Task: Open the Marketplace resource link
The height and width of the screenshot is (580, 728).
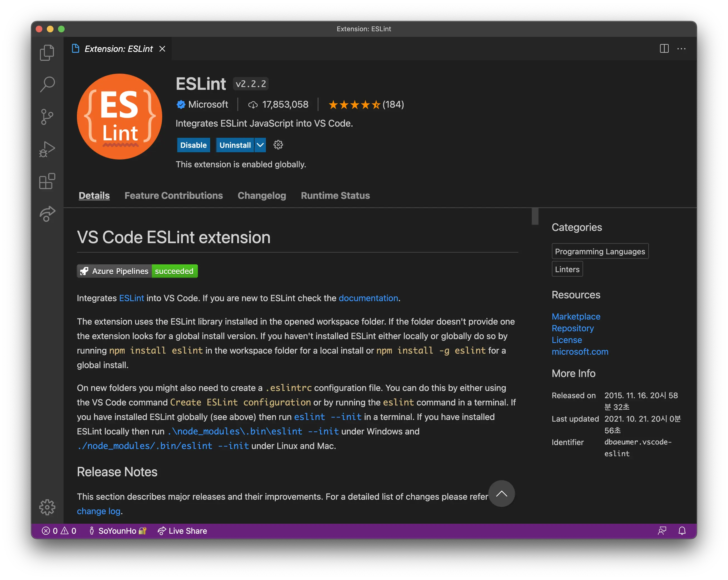Action: tap(576, 316)
